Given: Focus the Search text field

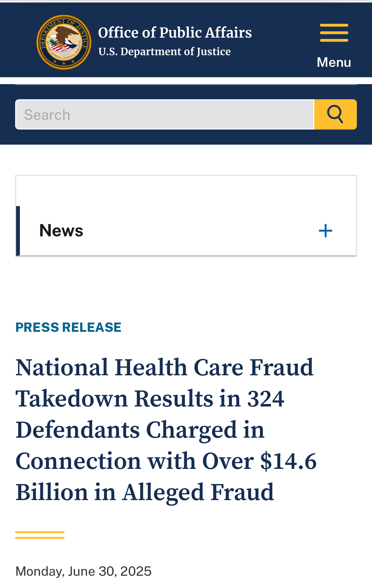Looking at the screenshot, I should [165, 114].
